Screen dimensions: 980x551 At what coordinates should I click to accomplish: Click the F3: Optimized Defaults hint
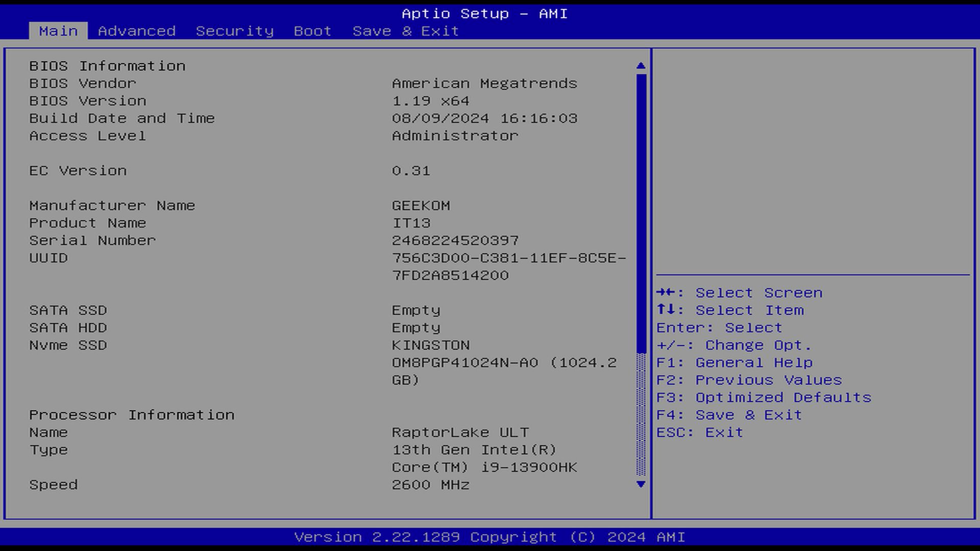point(764,397)
